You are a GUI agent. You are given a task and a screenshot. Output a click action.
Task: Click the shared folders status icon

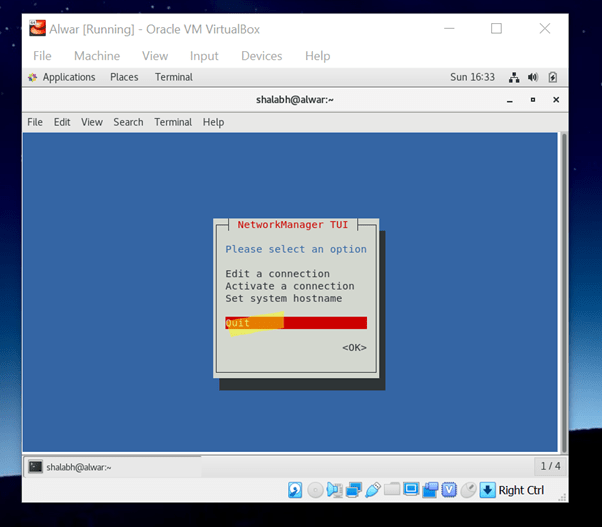[392, 490]
